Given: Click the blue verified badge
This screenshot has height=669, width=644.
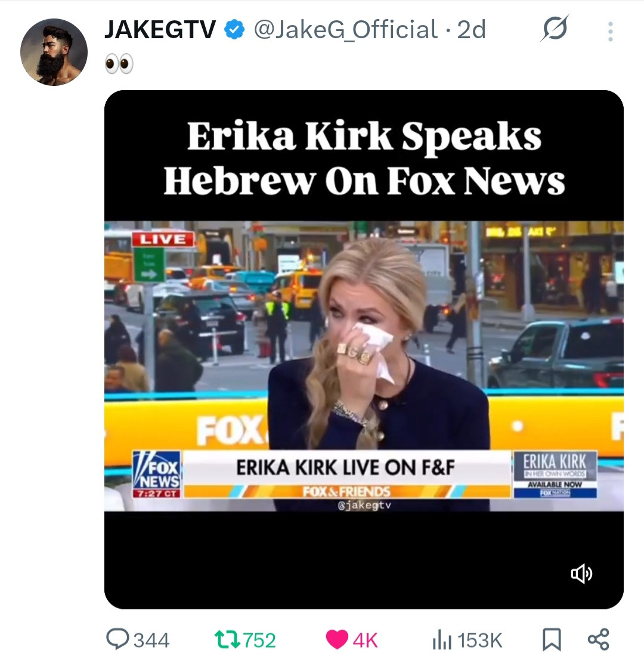Looking at the screenshot, I should [234, 29].
